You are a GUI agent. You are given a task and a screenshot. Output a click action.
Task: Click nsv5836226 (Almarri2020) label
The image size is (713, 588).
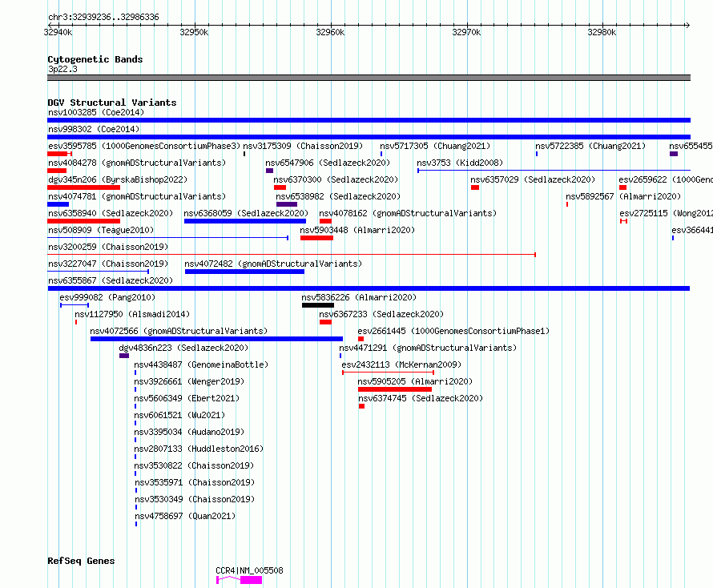click(x=359, y=297)
